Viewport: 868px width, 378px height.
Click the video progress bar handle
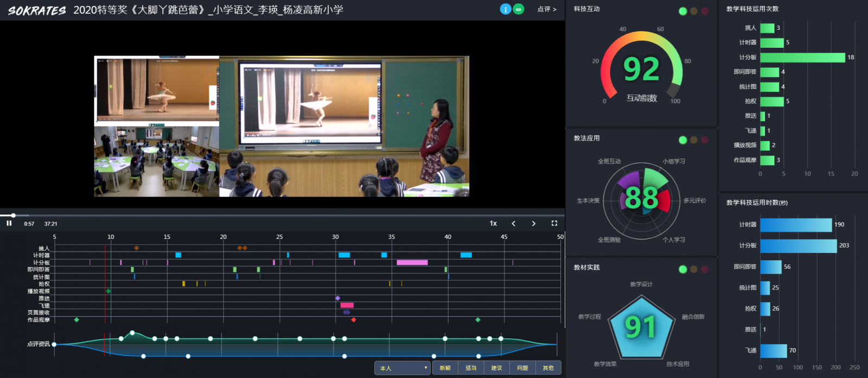13,216
